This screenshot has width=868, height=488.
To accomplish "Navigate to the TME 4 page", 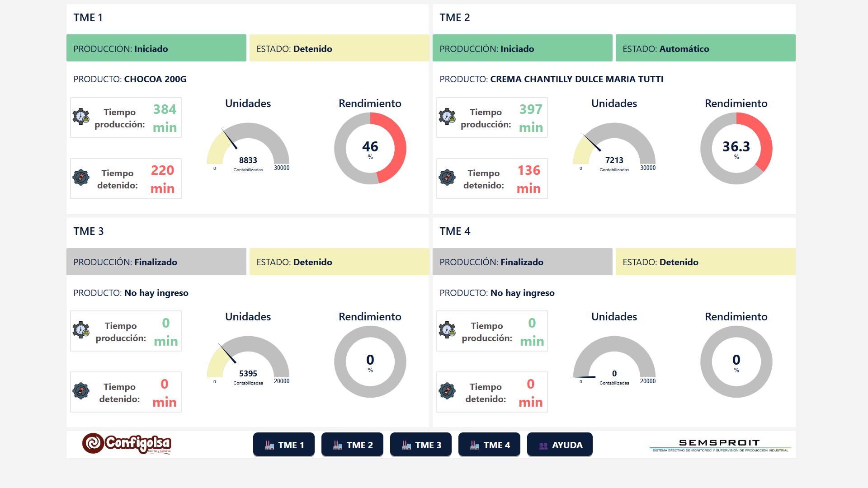I will 489,445.
